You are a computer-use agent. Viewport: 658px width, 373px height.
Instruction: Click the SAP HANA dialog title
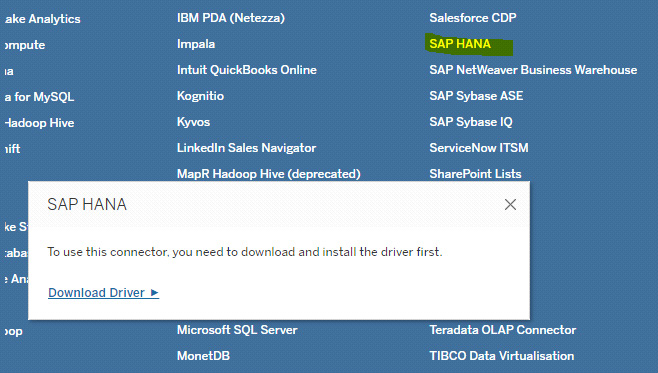87,204
